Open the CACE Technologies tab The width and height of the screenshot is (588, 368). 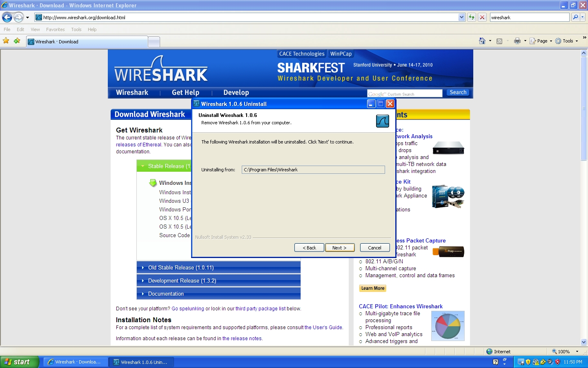[x=302, y=54]
